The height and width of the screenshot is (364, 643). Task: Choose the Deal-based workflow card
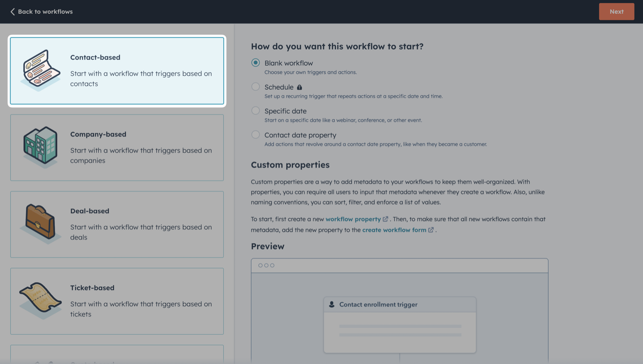pyautogui.click(x=117, y=224)
